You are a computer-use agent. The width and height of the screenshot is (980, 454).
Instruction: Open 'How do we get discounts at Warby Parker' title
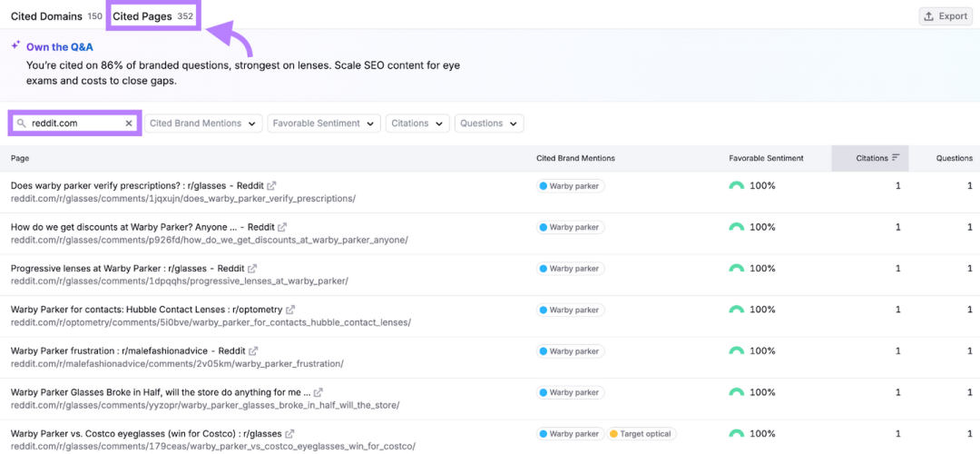142,227
